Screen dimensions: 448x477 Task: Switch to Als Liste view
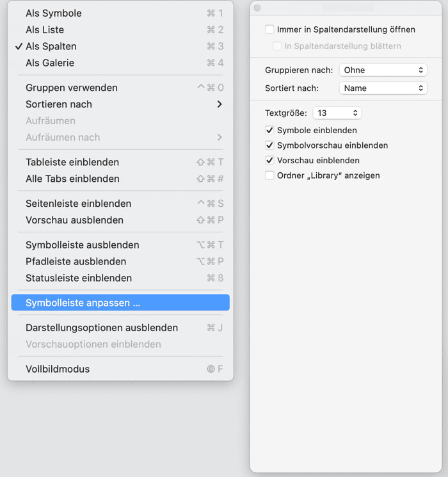pyautogui.click(x=45, y=29)
